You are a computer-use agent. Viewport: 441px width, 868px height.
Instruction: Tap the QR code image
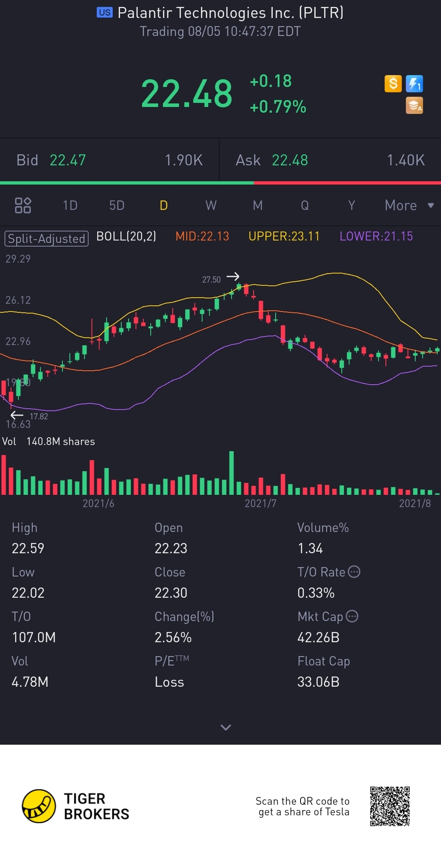click(390, 806)
